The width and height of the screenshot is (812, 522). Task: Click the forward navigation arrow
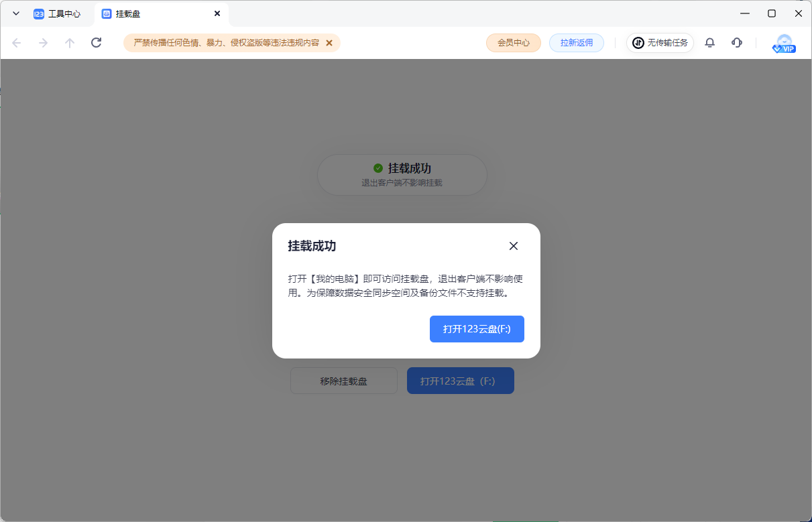(44, 43)
